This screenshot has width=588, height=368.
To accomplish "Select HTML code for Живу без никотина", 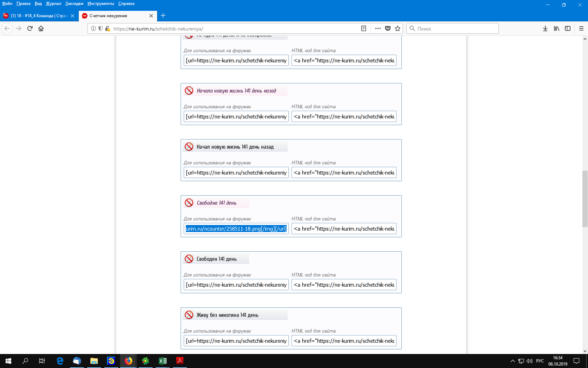I will tap(344, 341).
